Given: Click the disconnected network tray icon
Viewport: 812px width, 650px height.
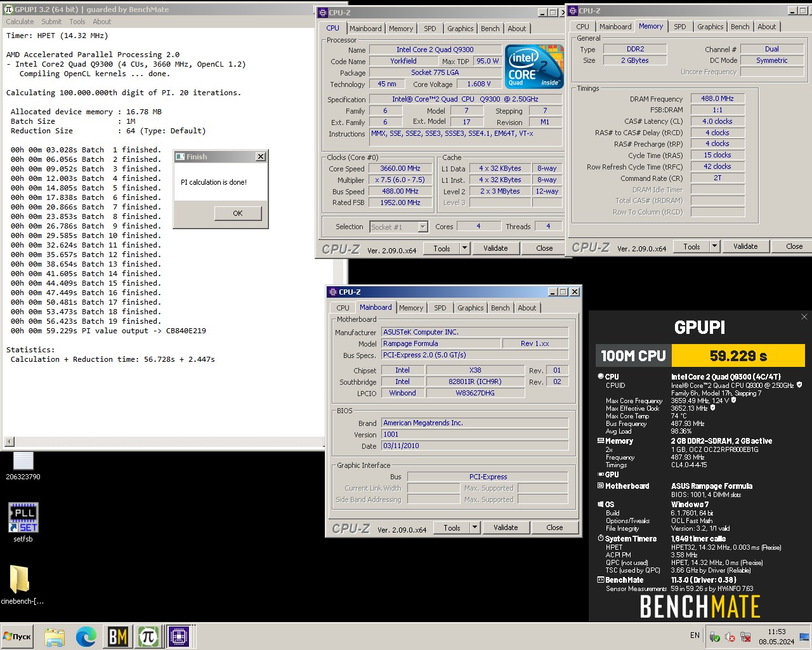Looking at the screenshot, I should 746,637.
